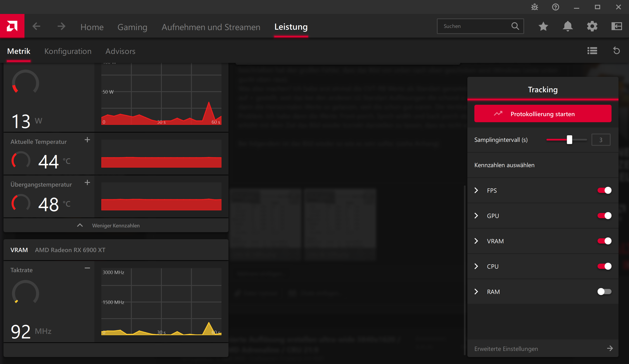Open settings with the gear icon
The width and height of the screenshot is (629, 364).
tap(592, 26)
